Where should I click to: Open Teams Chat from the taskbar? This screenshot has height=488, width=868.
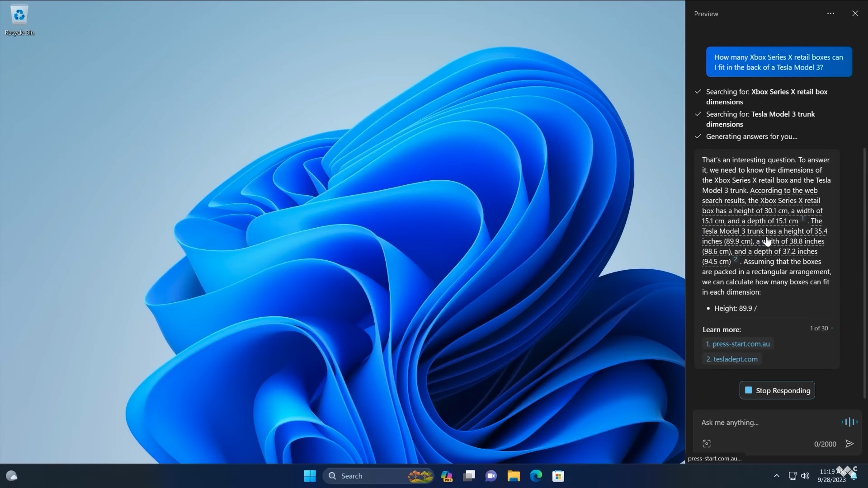pyautogui.click(x=491, y=476)
